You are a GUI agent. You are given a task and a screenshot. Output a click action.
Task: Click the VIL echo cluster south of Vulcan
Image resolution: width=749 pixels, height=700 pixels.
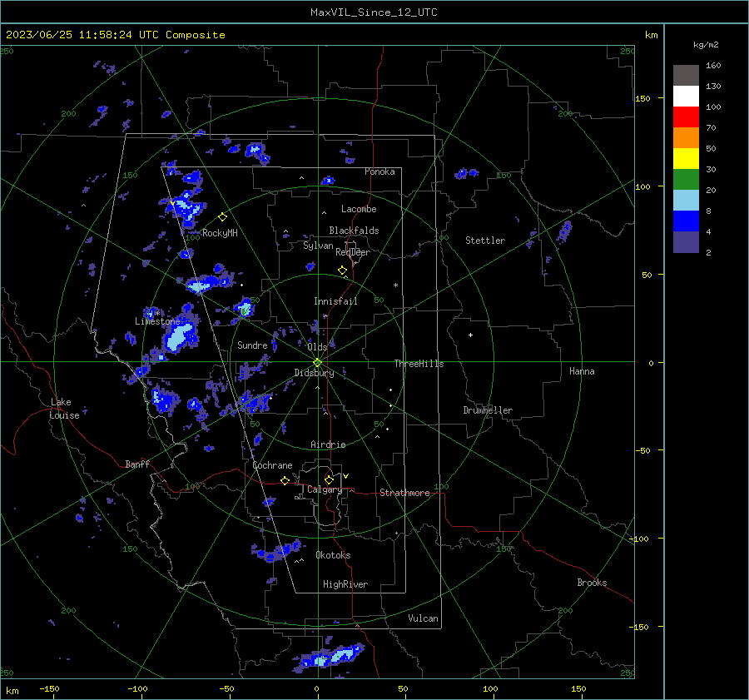tap(330, 658)
